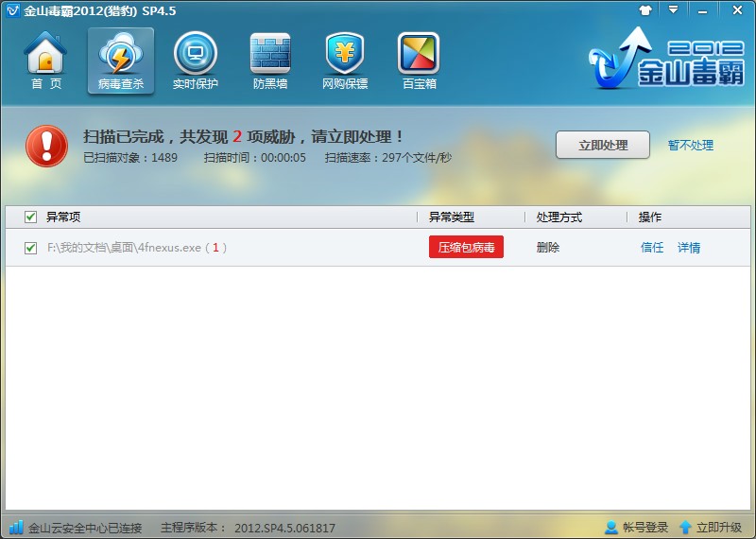Open 网购保镖 shopping guard shield

point(345,53)
